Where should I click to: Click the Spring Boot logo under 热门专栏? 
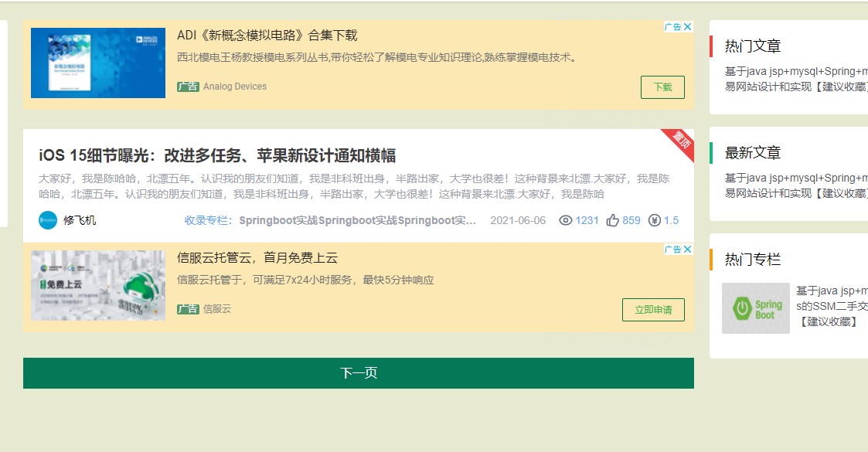point(755,309)
